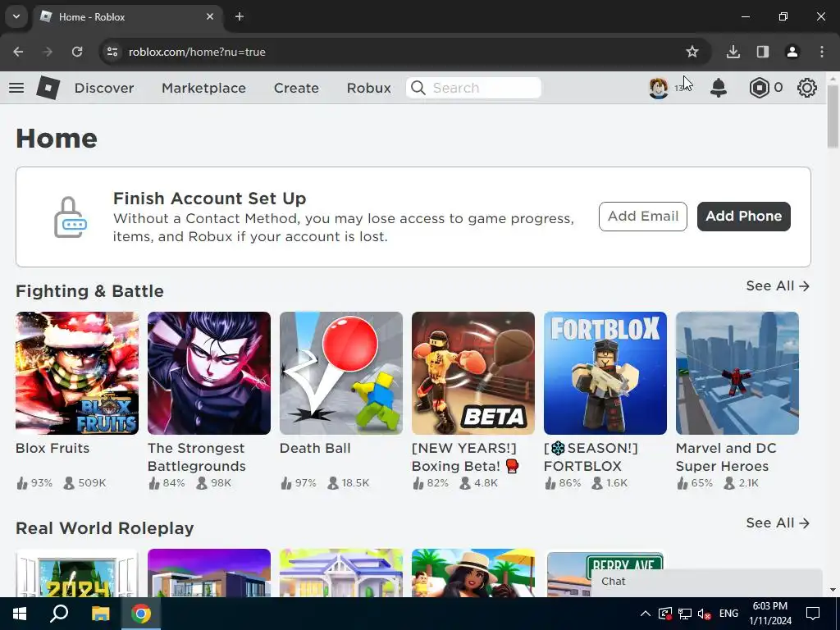
Task: Open the Create page
Action: pyautogui.click(x=296, y=88)
